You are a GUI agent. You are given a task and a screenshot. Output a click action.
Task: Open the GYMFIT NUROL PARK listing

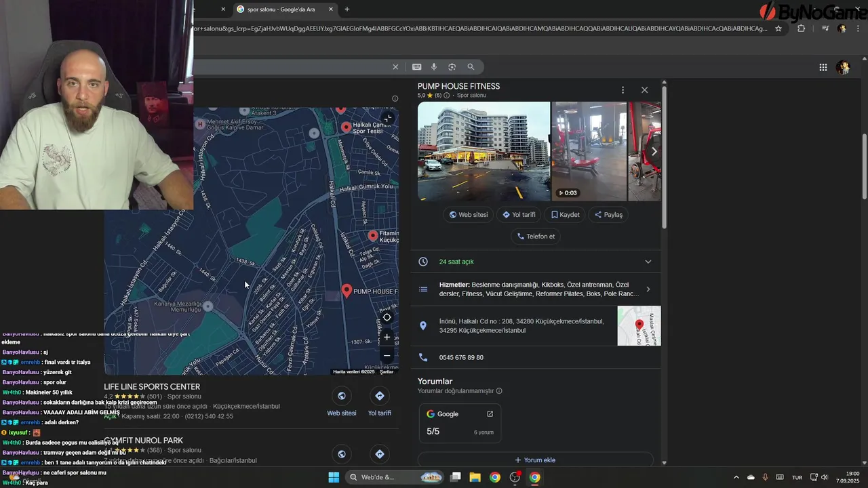point(144,441)
